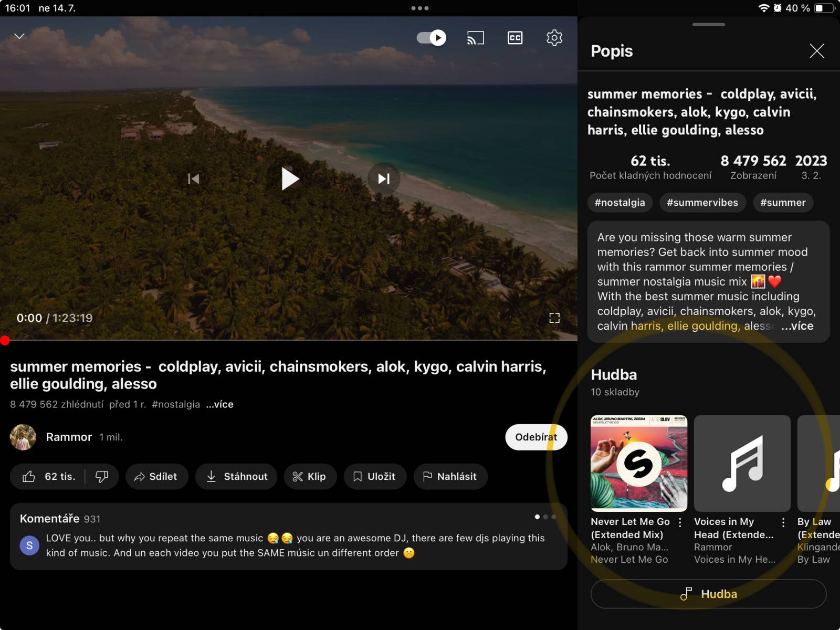Viewport: 840px width, 630px height.
Task: Tap the Wi-Fi status icon
Action: (764, 8)
